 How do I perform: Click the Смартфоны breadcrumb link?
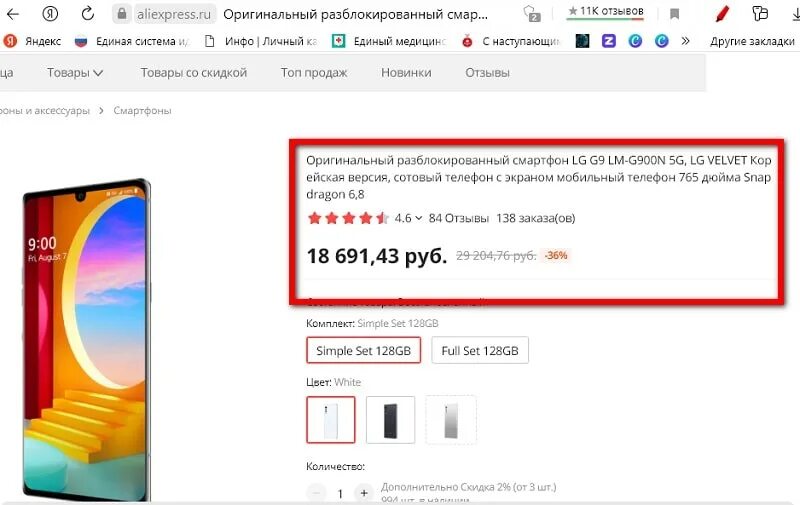click(x=142, y=111)
